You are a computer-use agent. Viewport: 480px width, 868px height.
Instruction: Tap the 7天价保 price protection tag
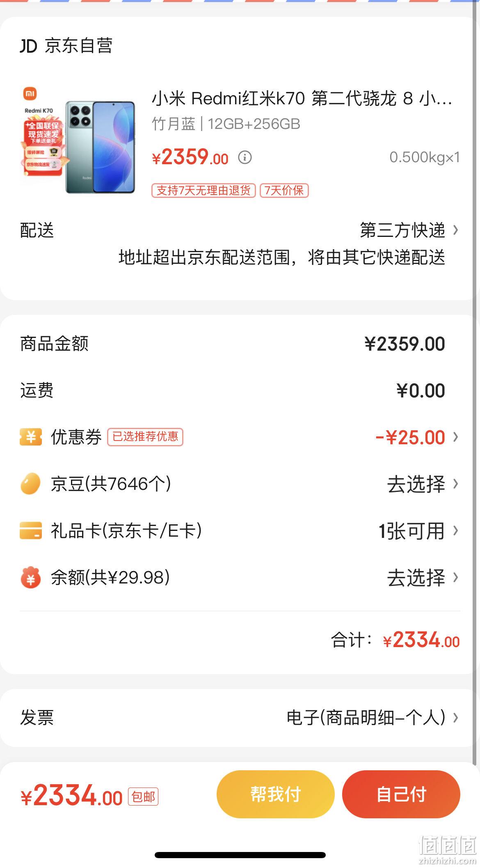(x=284, y=191)
